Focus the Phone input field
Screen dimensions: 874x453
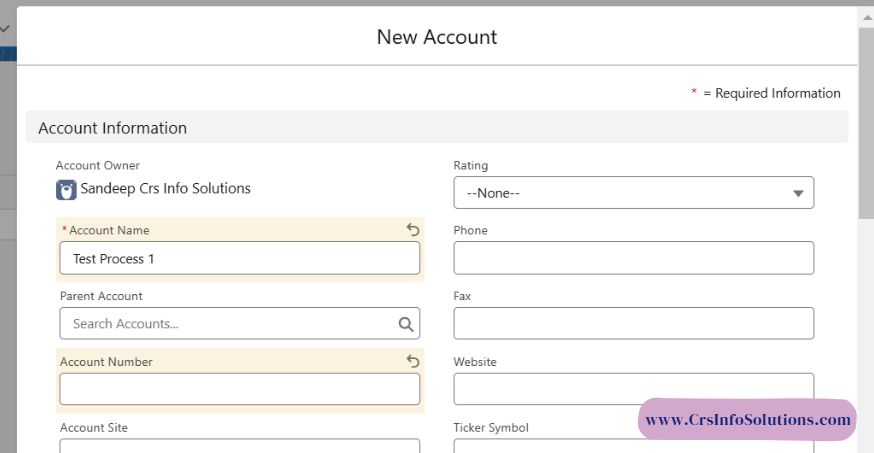pyautogui.click(x=633, y=258)
